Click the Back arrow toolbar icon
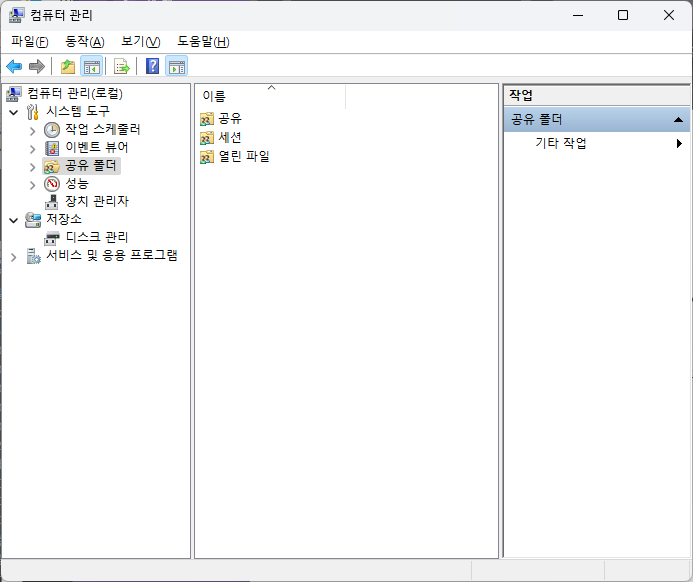The height and width of the screenshot is (582, 693). click(x=14, y=67)
